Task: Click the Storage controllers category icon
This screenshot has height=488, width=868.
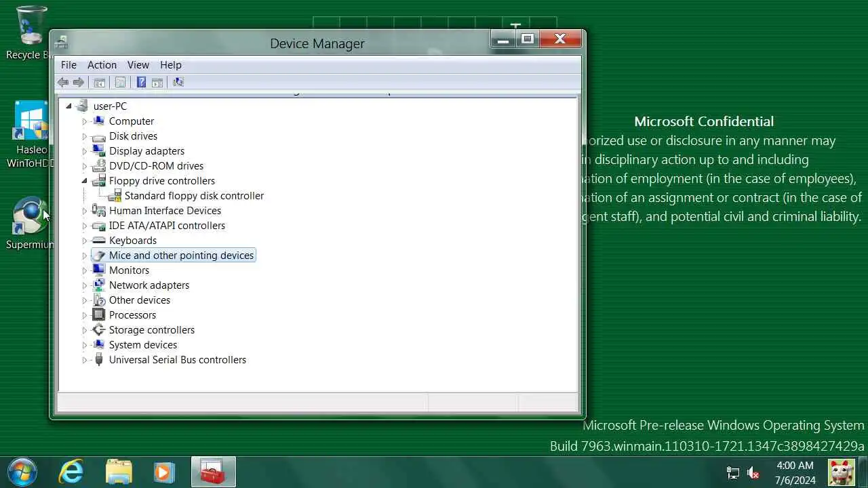Action: click(99, 330)
